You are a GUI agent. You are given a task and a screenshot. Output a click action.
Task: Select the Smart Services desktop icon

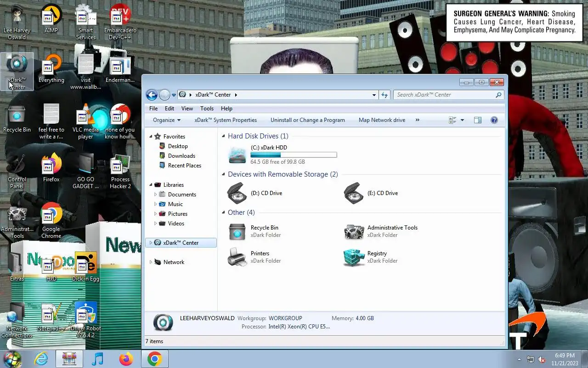point(86,22)
